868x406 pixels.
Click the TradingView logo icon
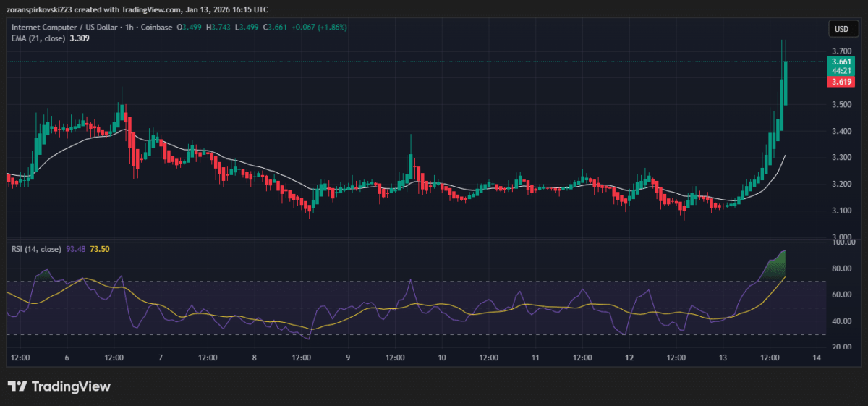pos(17,386)
